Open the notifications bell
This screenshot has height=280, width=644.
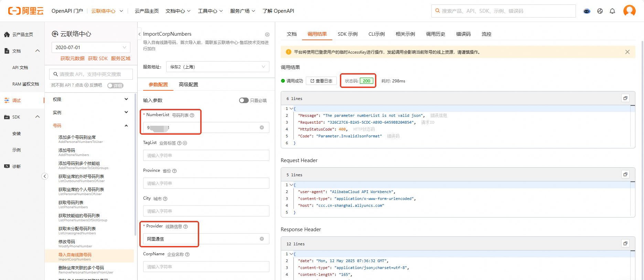(612, 11)
